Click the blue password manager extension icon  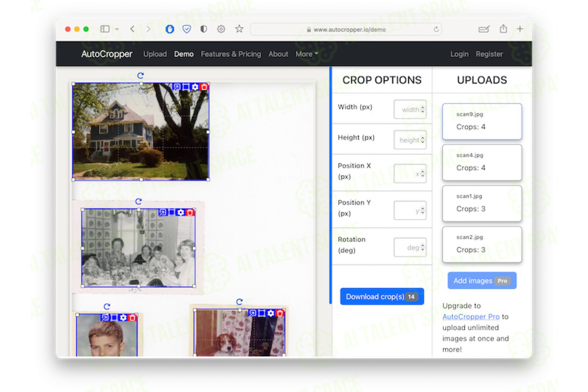(x=170, y=29)
